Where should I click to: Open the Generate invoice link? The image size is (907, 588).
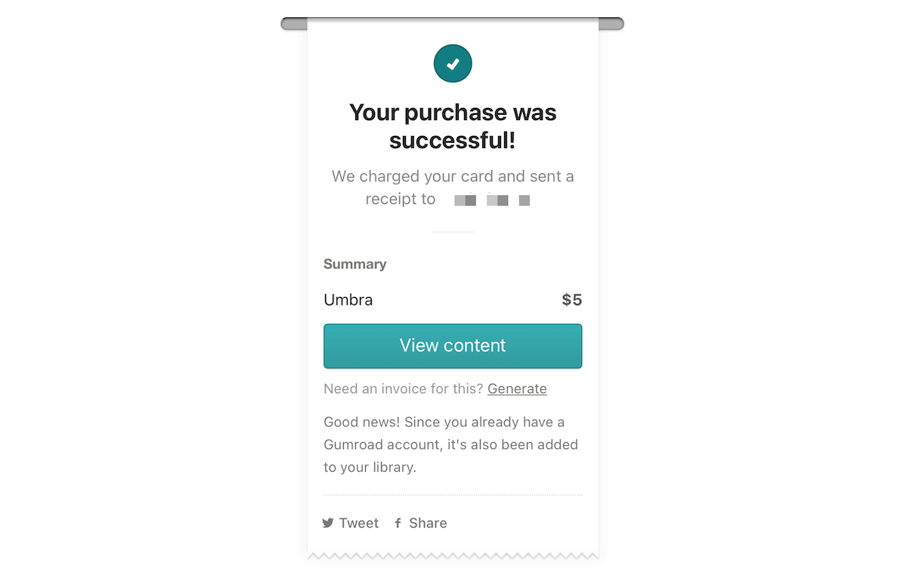coord(517,388)
